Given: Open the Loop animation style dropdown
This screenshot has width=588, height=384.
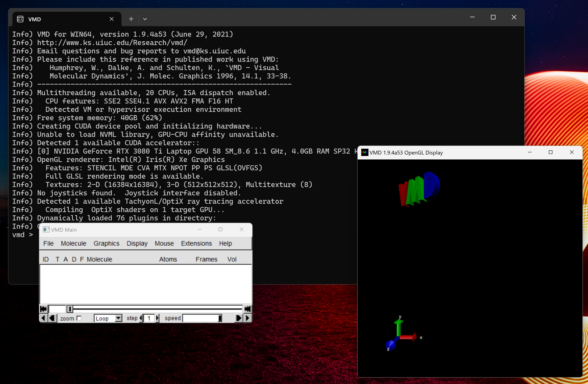Looking at the screenshot, I should pos(119,318).
